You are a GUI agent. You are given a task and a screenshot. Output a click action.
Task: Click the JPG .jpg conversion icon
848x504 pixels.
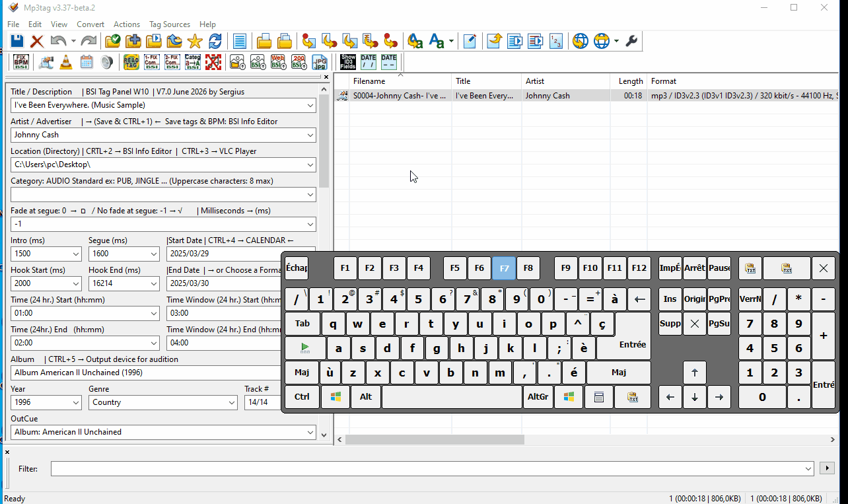[320, 62]
